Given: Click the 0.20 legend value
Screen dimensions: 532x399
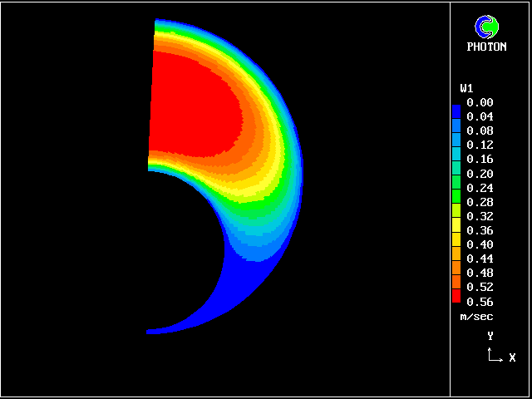Looking at the screenshot, I should 480,174.
